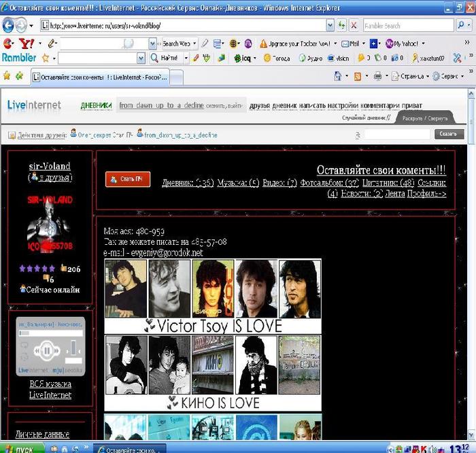Open the Yahoo search box dropdown
This screenshot has height=453, width=476.
[153, 44]
